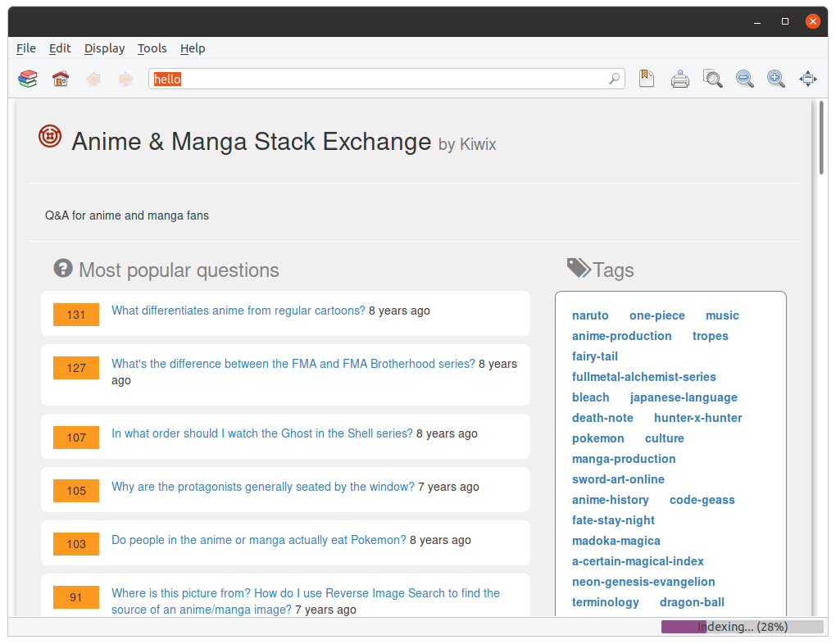
Task: Select the code-geass tag
Action: coord(702,500)
